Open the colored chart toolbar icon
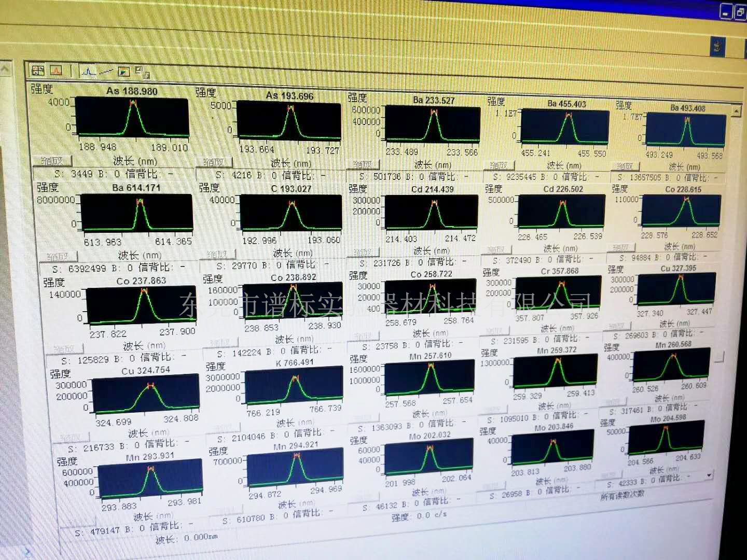 point(123,72)
